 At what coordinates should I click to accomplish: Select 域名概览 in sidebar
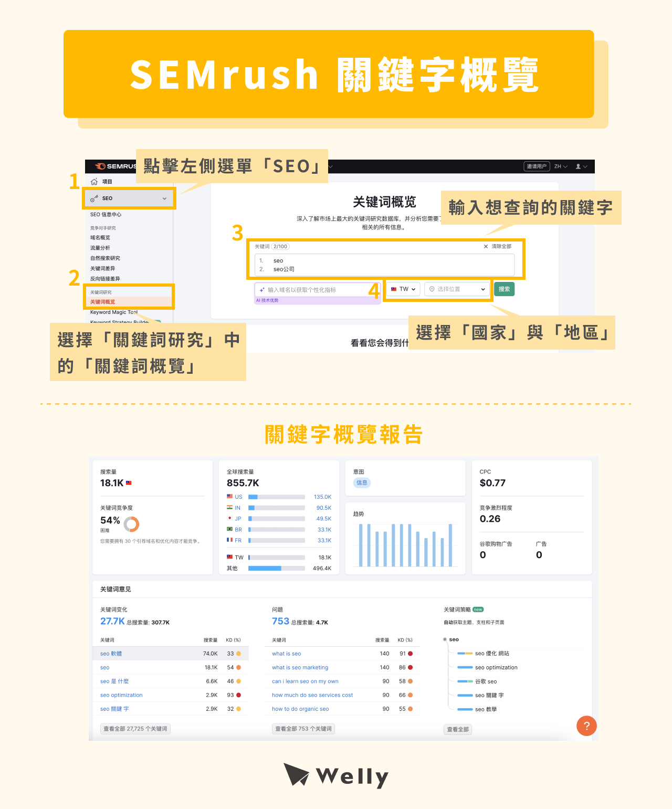click(x=100, y=238)
